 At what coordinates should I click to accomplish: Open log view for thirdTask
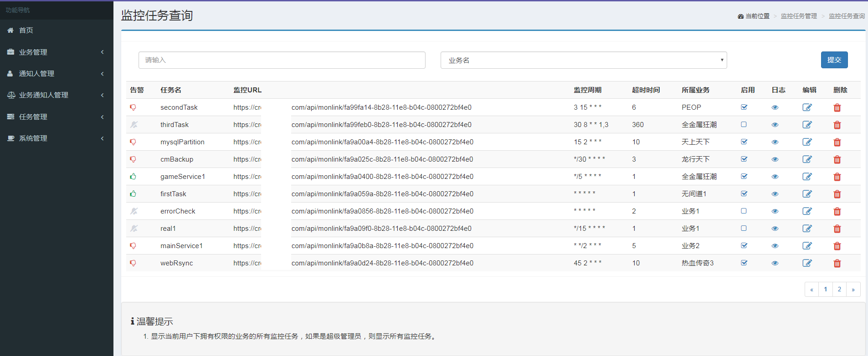click(x=775, y=125)
